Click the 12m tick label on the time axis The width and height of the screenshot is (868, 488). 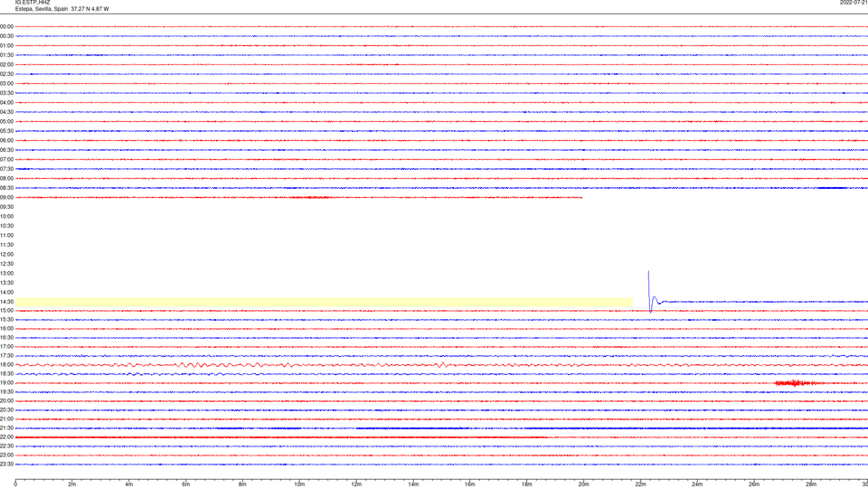356,484
